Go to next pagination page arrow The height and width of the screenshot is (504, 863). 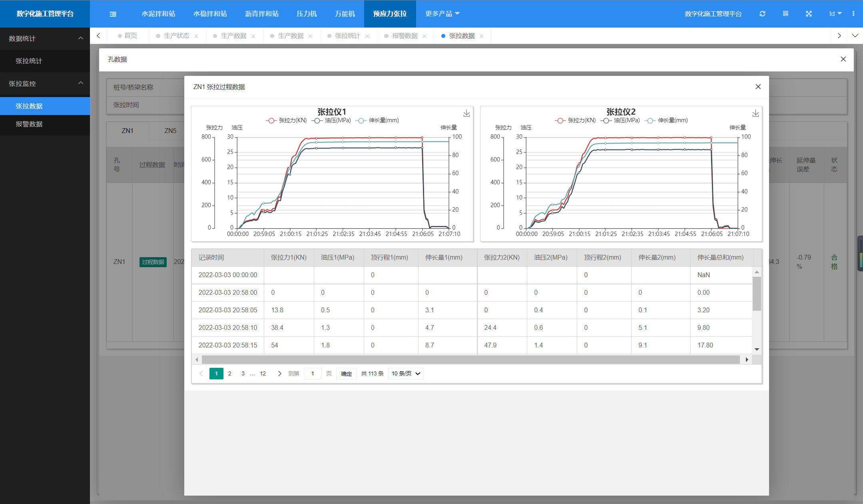[x=279, y=373]
